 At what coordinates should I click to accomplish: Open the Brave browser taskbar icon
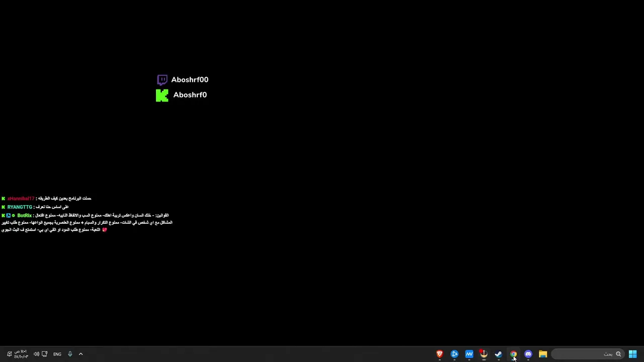click(440, 354)
